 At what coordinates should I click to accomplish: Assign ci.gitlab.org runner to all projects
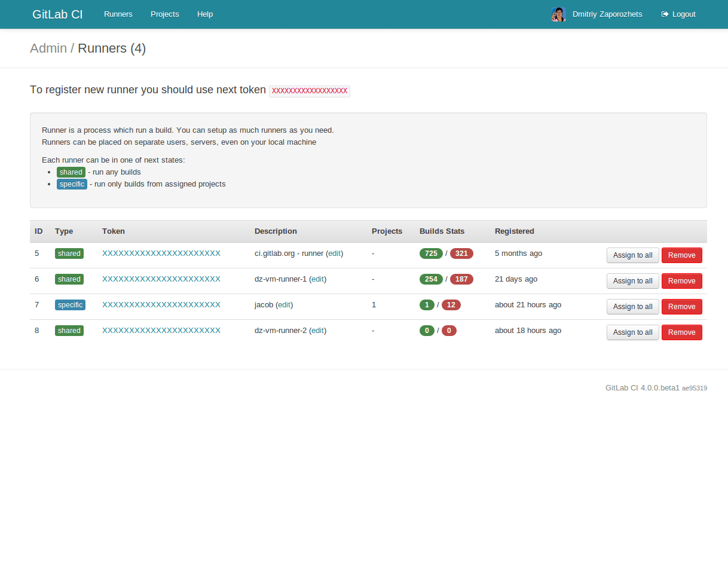pos(632,255)
